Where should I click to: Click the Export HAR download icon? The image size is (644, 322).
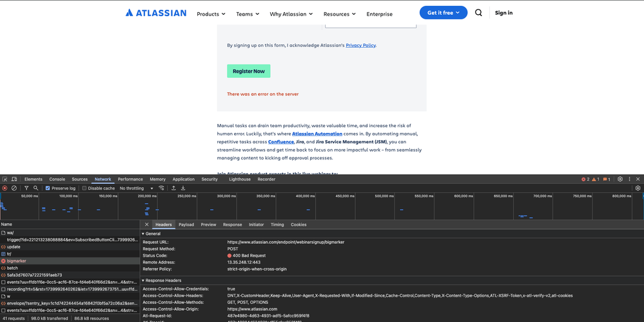[x=183, y=188]
